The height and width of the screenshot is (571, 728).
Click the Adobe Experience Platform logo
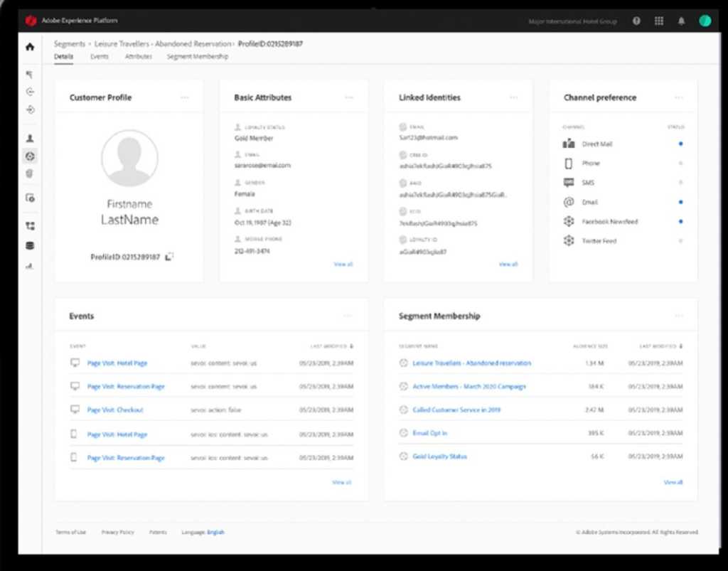coord(31,21)
